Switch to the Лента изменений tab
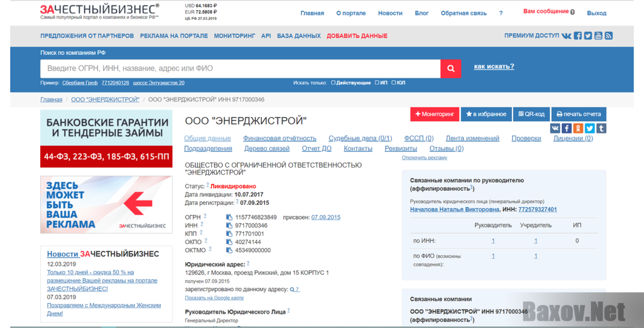This screenshot has height=328, width=644. (x=473, y=138)
